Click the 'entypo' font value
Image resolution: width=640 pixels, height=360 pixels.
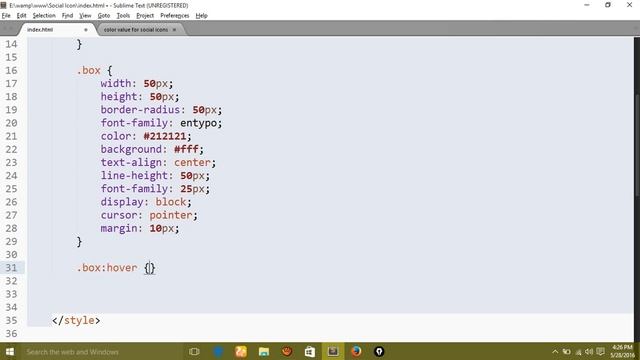[198, 123]
